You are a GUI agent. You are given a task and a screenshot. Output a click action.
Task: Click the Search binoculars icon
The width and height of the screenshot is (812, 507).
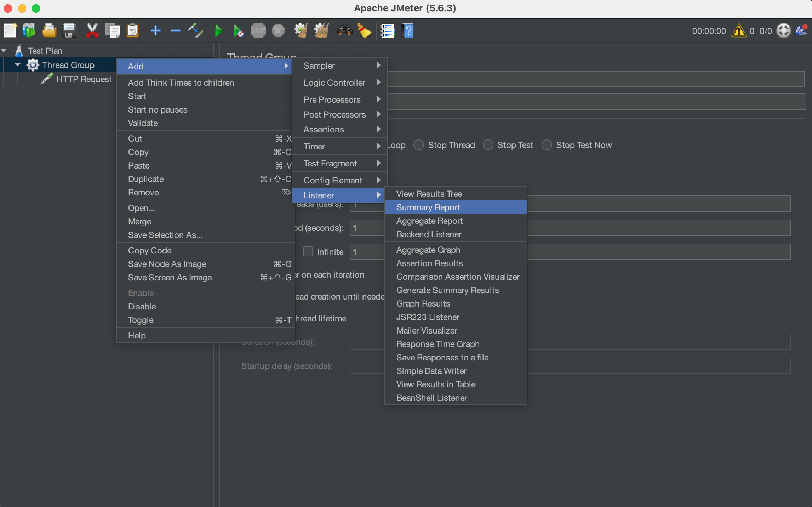click(344, 31)
